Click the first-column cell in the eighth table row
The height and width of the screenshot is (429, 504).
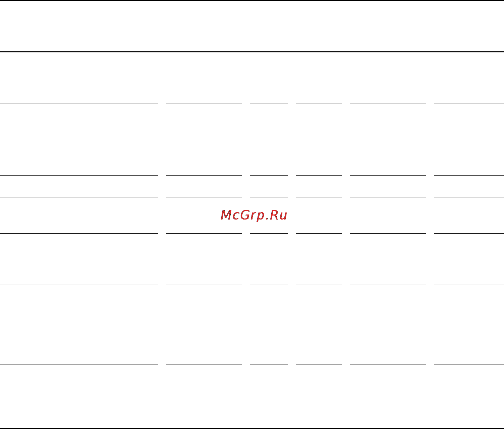pos(79,332)
